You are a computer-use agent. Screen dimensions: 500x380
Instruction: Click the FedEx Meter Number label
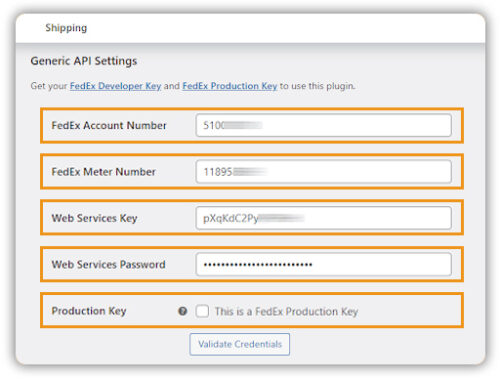pyautogui.click(x=103, y=172)
